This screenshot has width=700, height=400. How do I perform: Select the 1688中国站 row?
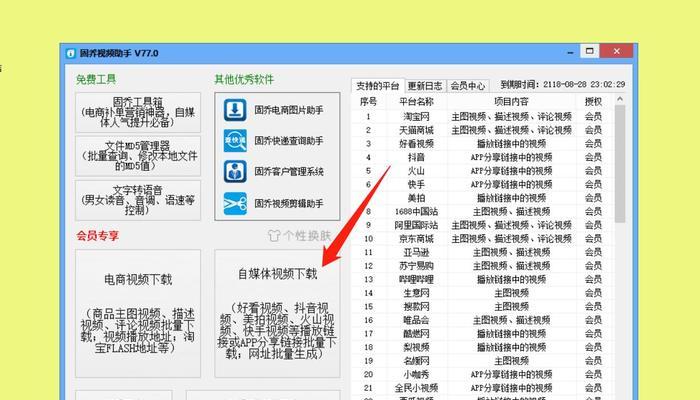point(482,212)
